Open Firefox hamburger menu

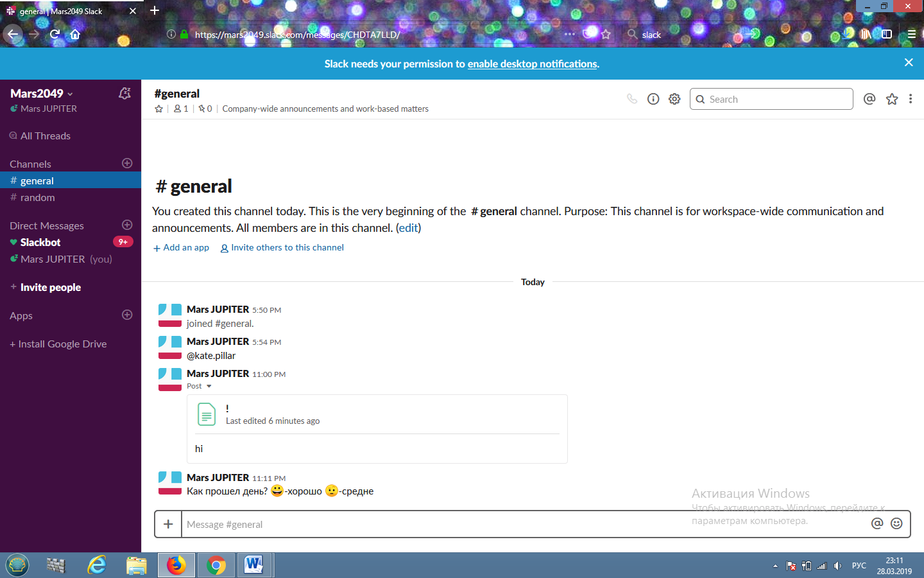[x=911, y=34]
